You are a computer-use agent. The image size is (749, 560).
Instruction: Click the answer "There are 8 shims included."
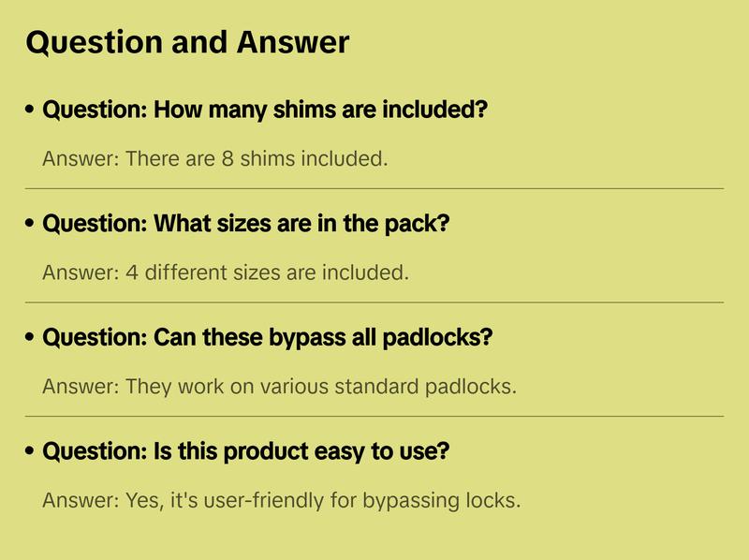(x=214, y=158)
